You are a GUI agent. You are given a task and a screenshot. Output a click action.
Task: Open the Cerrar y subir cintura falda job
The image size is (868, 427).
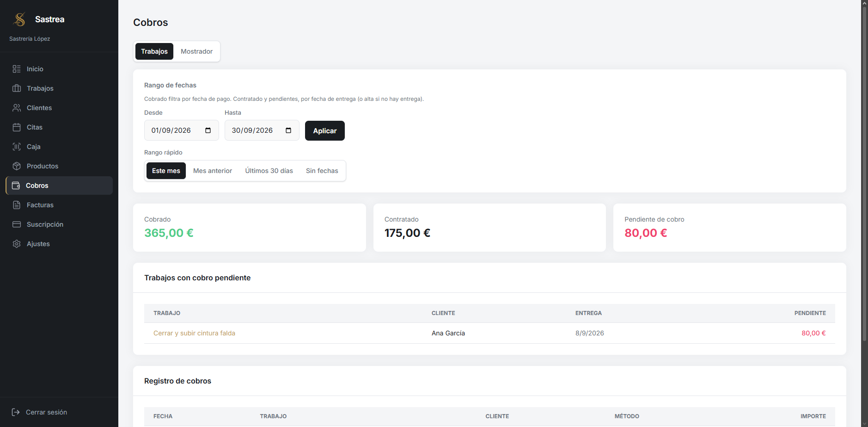point(194,333)
